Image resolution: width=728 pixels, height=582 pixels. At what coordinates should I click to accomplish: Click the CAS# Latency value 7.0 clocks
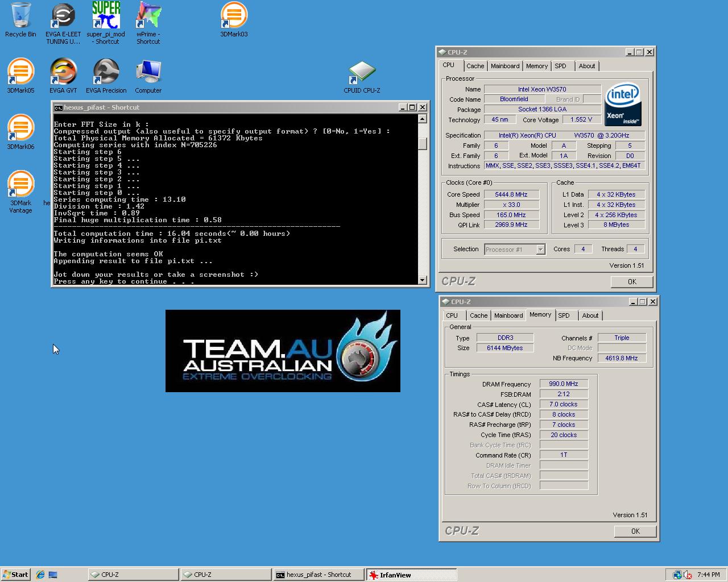[564, 405]
